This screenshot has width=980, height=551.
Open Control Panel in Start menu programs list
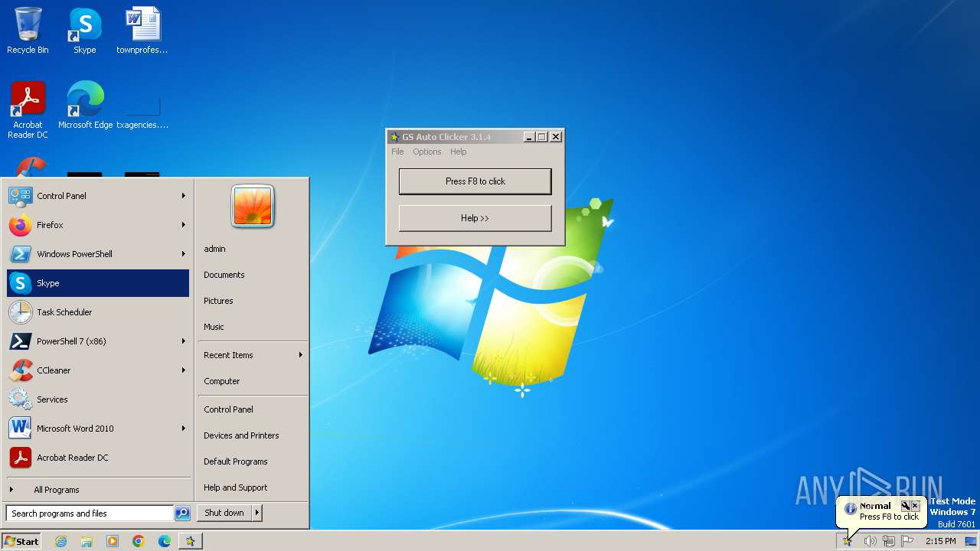pyautogui.click(x=98, y=196)
